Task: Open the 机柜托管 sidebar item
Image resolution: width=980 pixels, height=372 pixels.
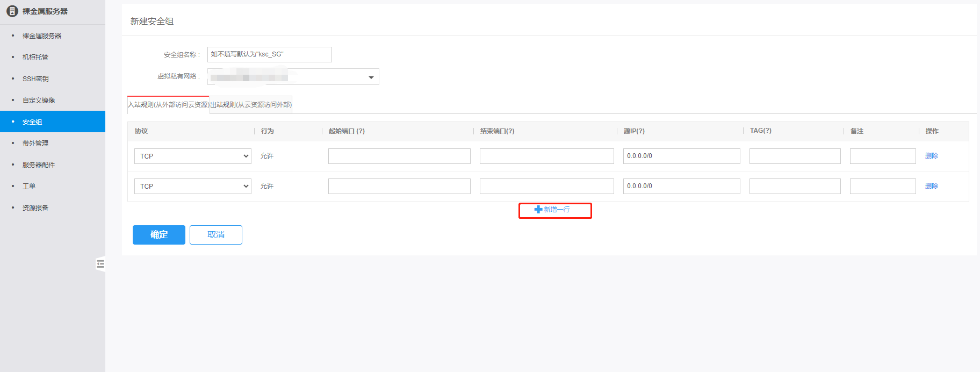Action: [x=35, y=57]
